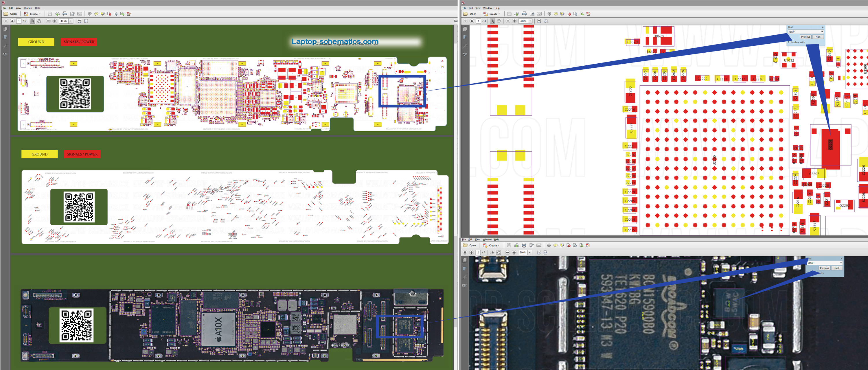868x370 pixels.
Task: Switch to selection tool in top-right window
Action: tap(492, 21)
